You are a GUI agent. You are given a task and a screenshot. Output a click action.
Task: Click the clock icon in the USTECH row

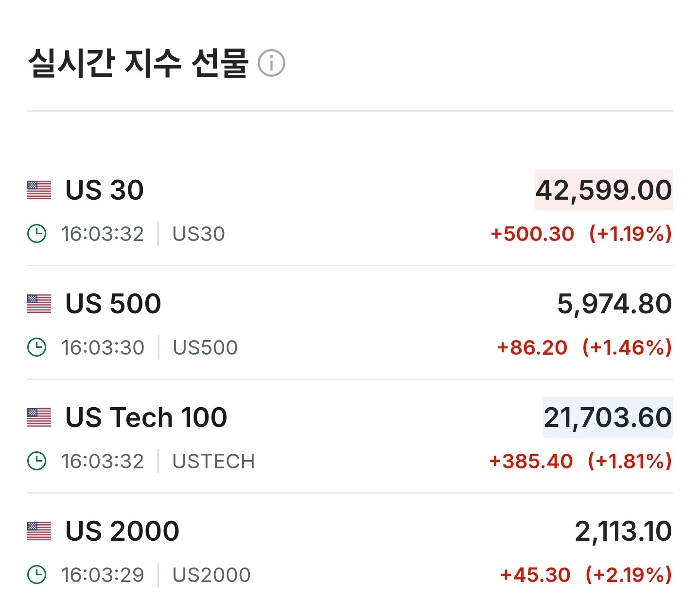click(37, 461)
